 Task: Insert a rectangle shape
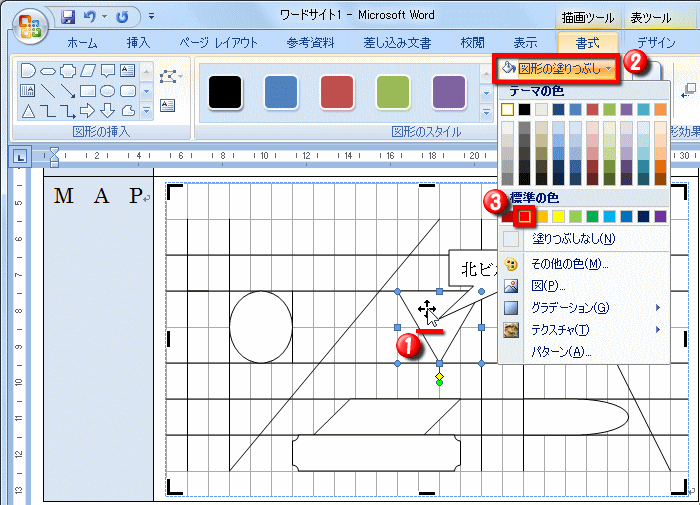coord(88,91)
